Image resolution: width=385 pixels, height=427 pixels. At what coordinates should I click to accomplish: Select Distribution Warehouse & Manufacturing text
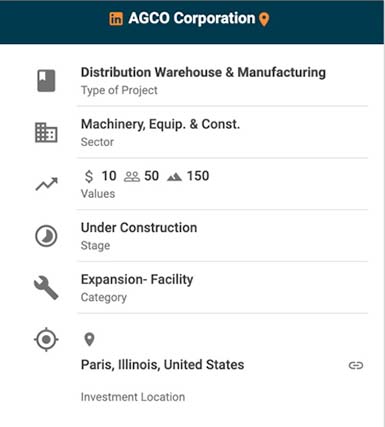pyautogui.click(x=203, y=72)
